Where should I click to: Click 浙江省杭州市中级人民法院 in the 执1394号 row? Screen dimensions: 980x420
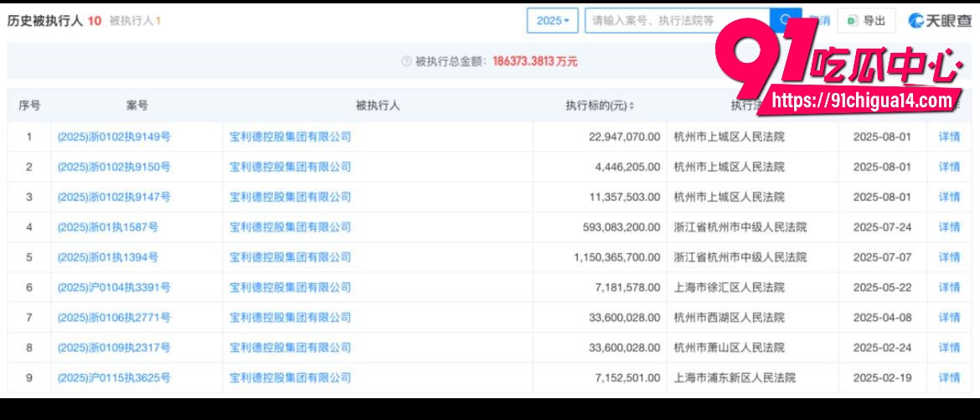(740, 257)
